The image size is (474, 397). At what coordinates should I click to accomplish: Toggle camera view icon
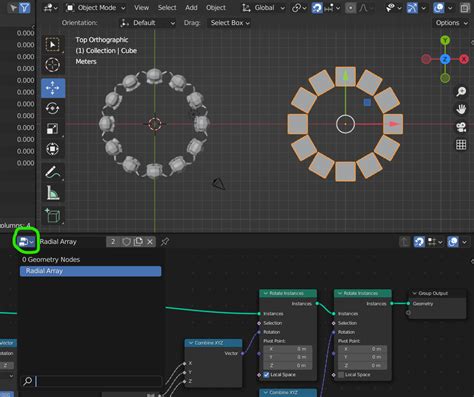point(461,127)
